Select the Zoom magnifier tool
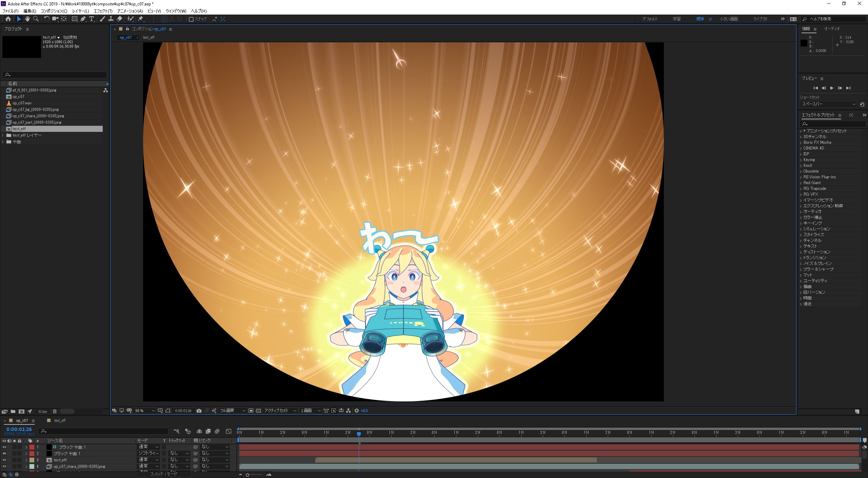Image resolution: width=868 pixels, height=478 pixels. 36,19
